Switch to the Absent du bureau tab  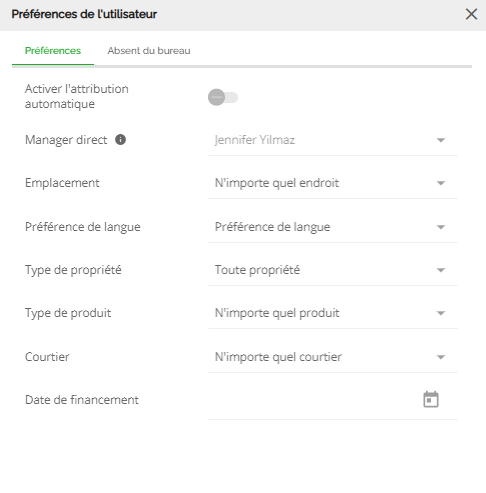149,51
